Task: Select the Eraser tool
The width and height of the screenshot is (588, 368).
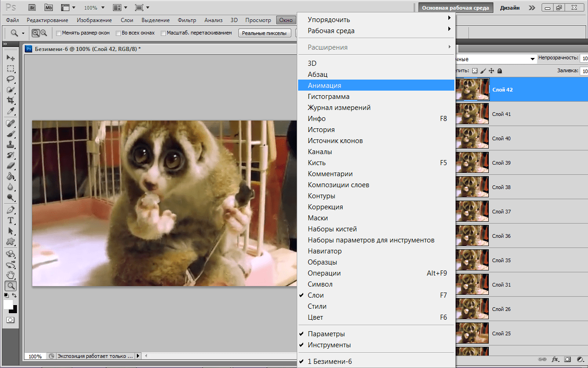Action: 10,166
